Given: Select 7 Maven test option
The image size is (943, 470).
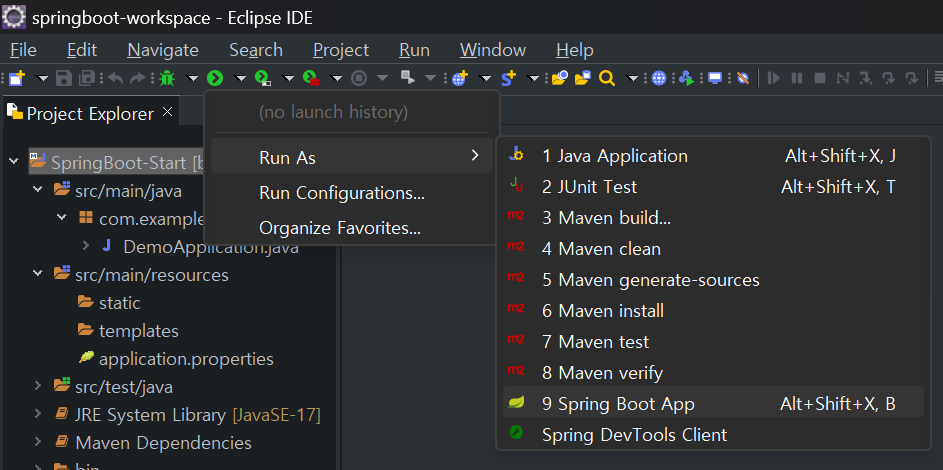Looking at the screenshot, I should [713, 342].
